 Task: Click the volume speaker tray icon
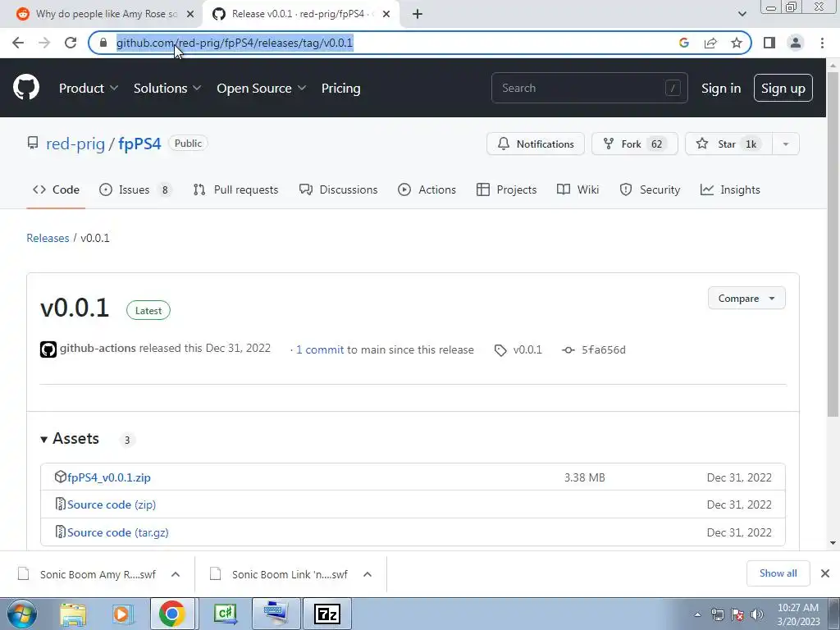(757, 614)
